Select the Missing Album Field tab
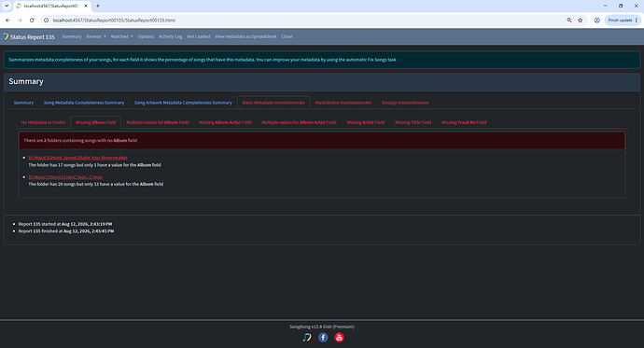 pos(96,122)
